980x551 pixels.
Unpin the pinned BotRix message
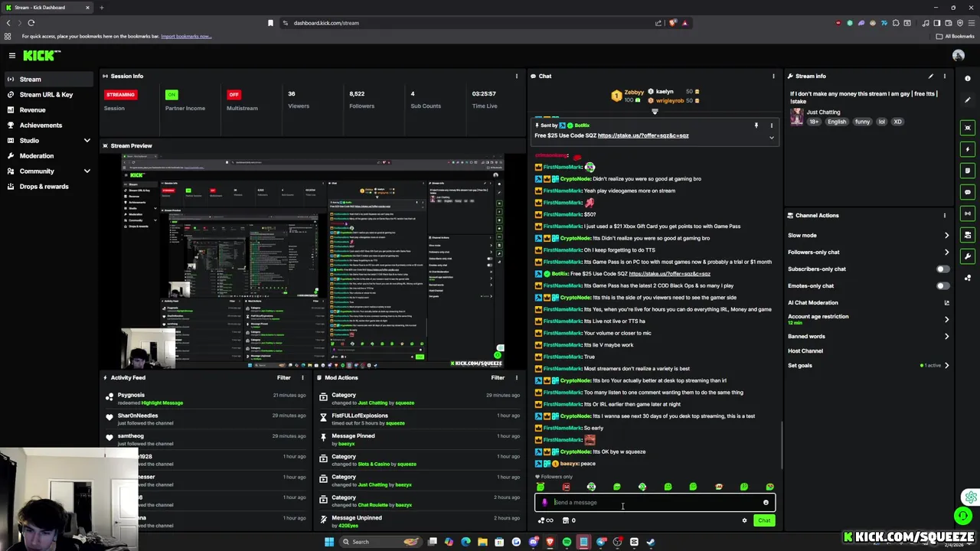(756, 125)
